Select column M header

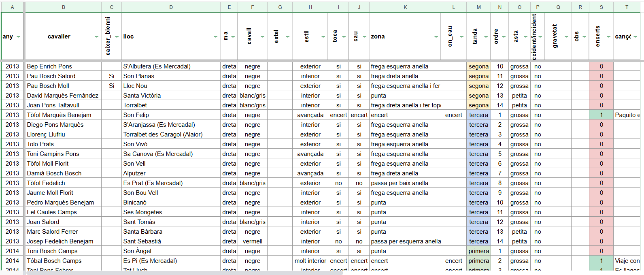[478, 7]
